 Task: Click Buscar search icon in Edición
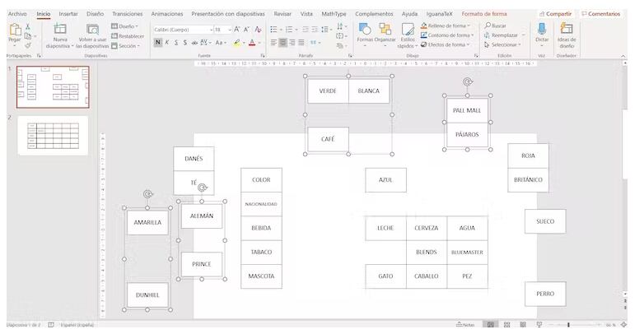(x=488, y=26)
